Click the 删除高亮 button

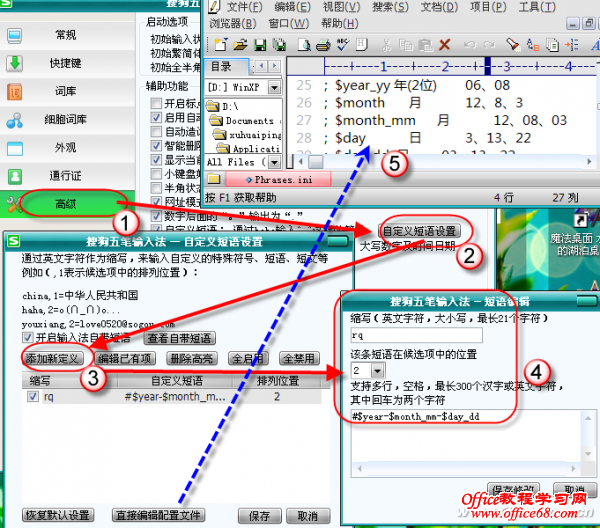(x=192, y=359)
